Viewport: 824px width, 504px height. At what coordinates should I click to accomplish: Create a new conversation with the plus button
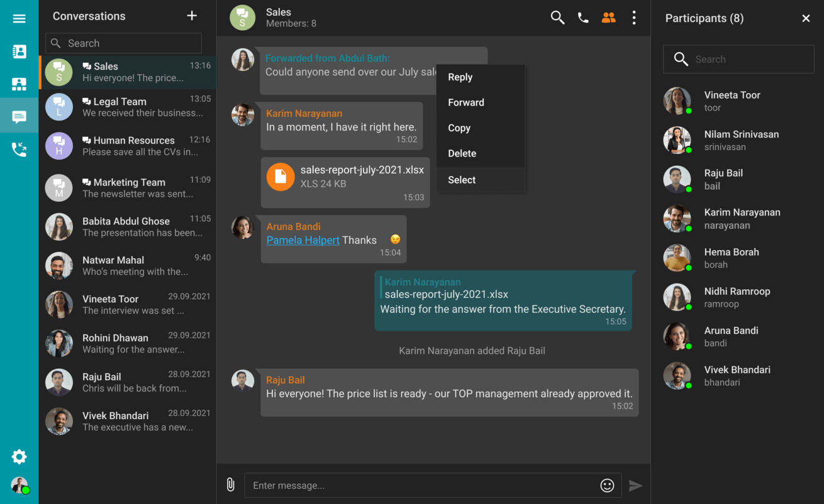point(192,16)
